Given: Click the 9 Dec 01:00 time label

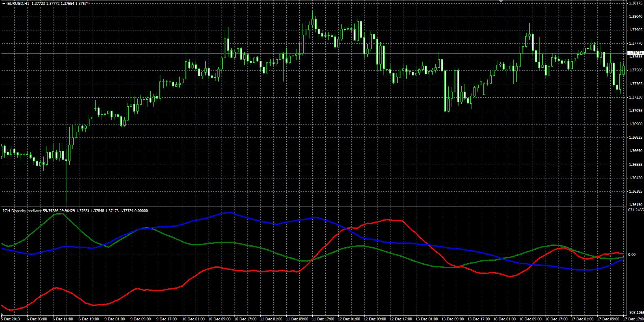Looking at the screenshot, I should (x=115, y=319).
